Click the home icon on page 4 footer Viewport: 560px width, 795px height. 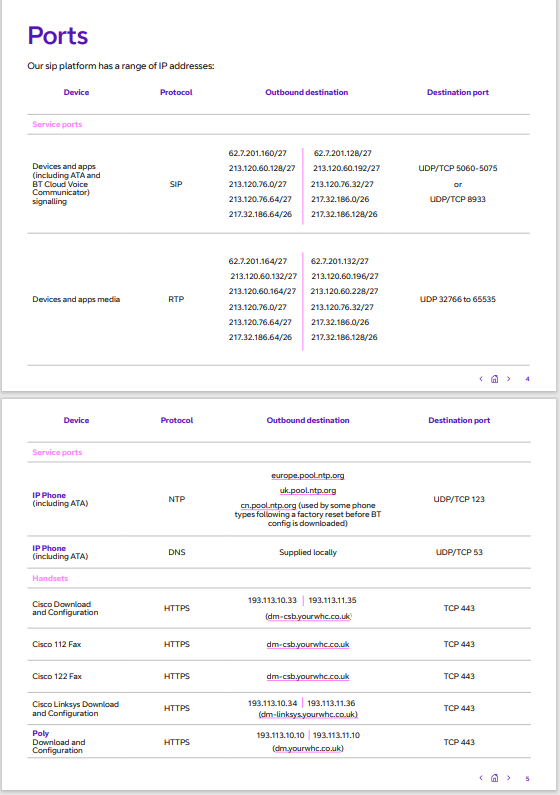[x=495, y=379]
